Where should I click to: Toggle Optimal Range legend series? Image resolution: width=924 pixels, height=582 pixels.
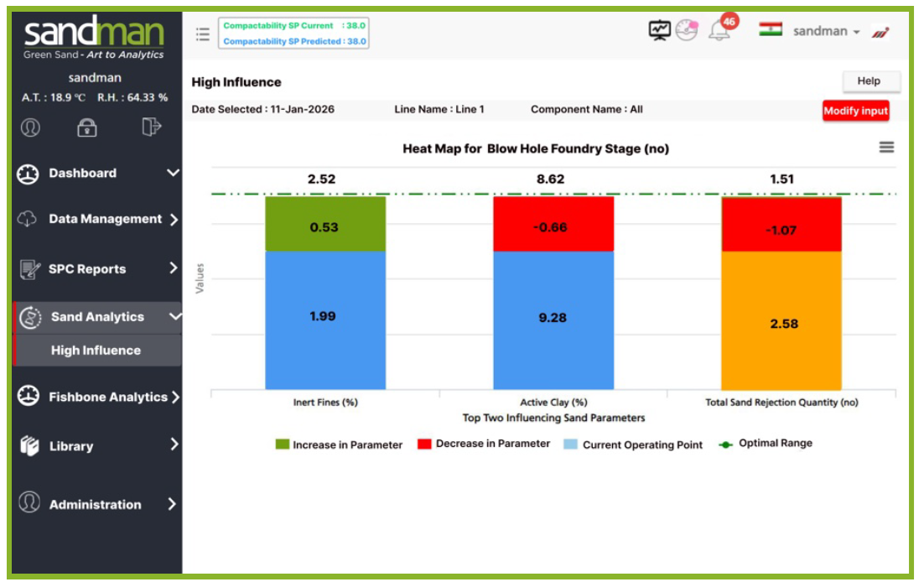point(765,444)
